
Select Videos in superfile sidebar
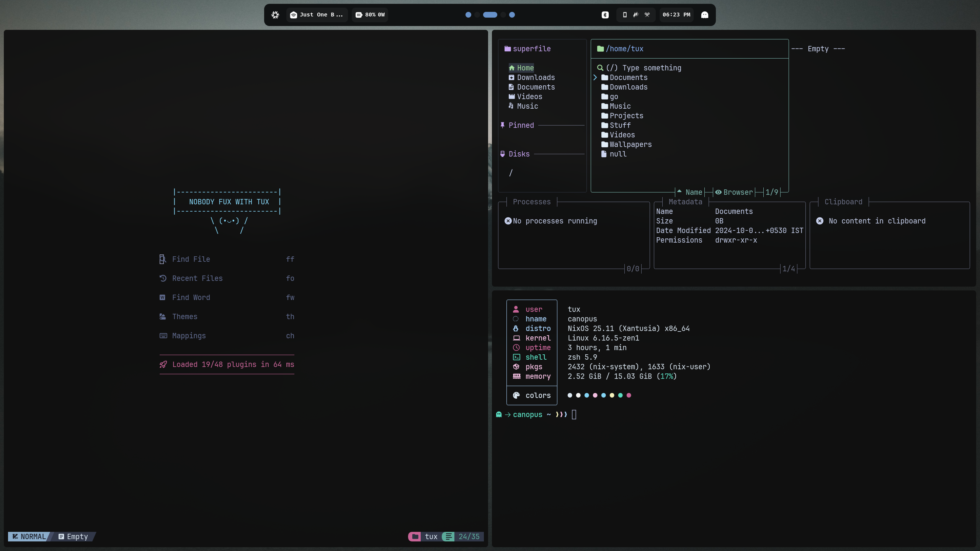(x=529, y=97)
